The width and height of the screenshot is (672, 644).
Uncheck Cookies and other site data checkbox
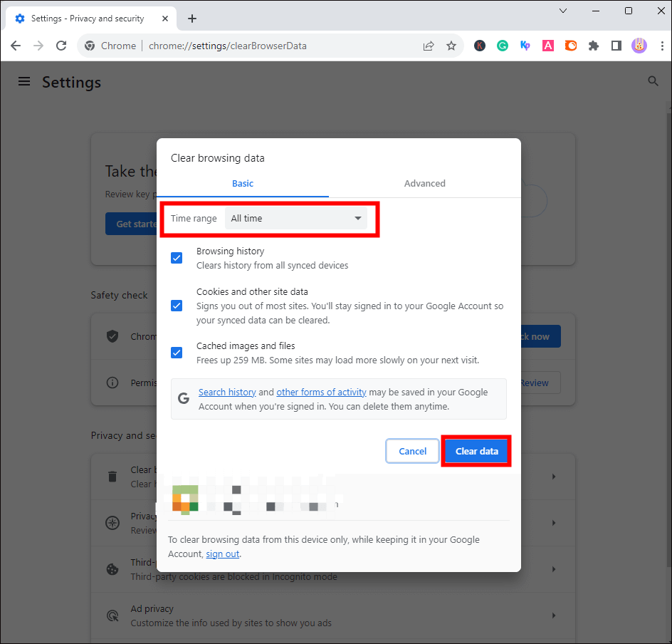click(x=177, y=306)
